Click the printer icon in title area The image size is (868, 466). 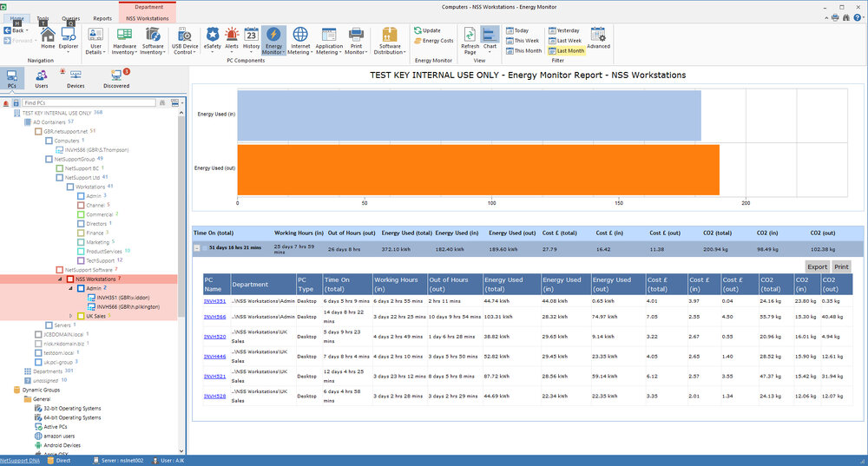[x=835, y=17]
